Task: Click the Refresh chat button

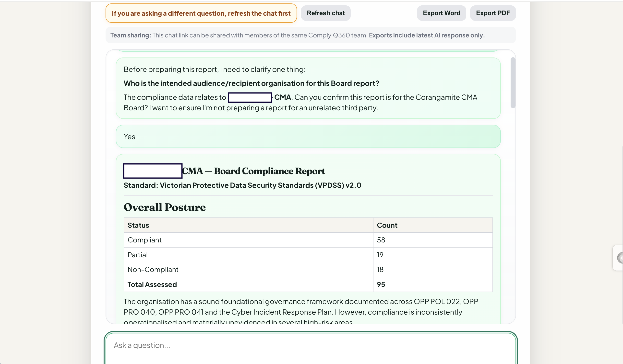Action: click(x=326, y=13)
